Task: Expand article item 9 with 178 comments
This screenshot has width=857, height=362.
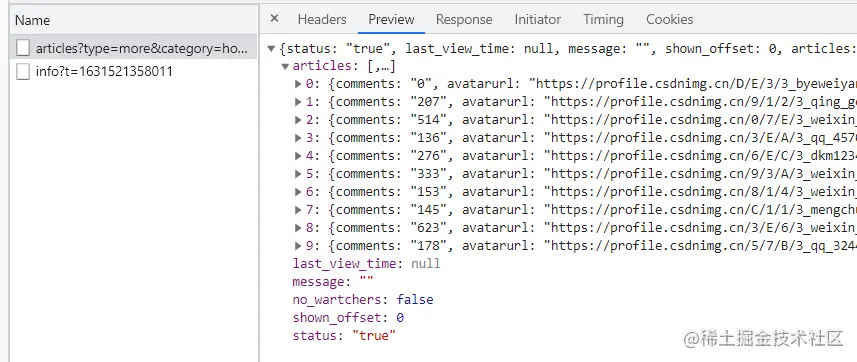Action: [298, 246]
